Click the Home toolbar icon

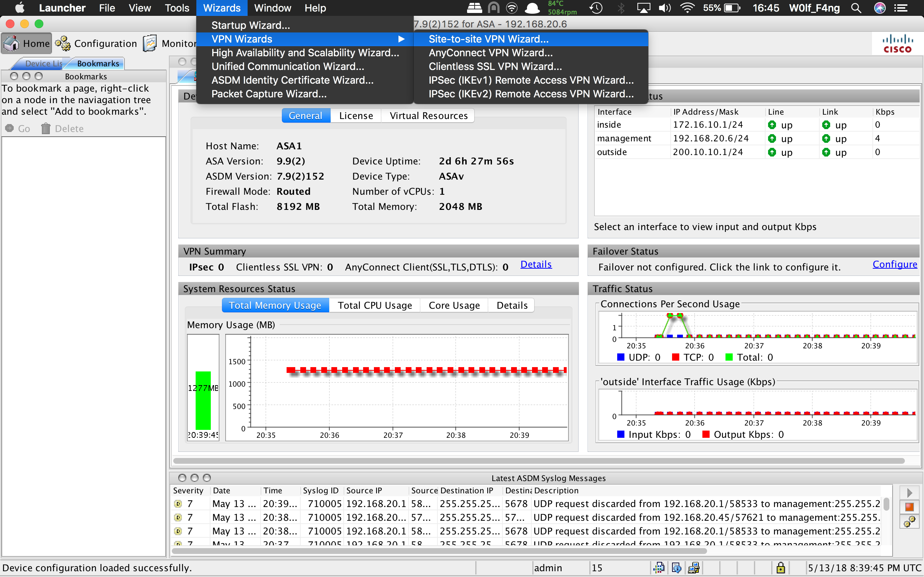click(x=12, y=44)
